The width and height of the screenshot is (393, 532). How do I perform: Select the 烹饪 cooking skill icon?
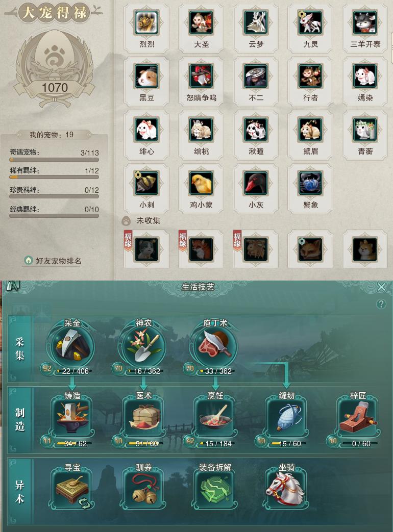[x=215, y=417]
